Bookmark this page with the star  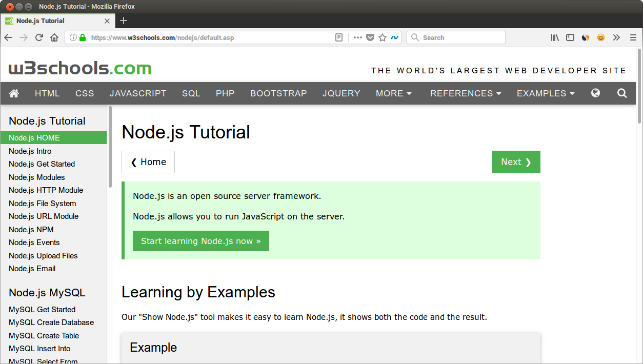(x=383, y=37)
